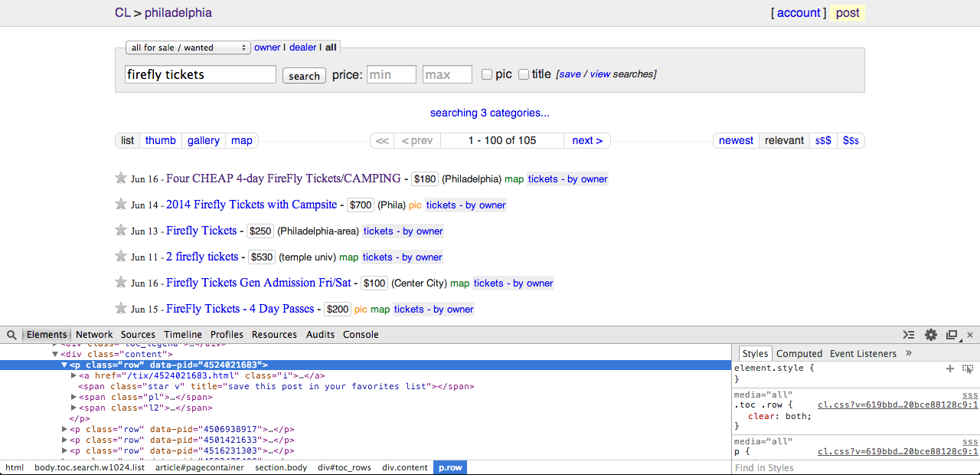Switch to the Network panel tab

coord(94,335)
